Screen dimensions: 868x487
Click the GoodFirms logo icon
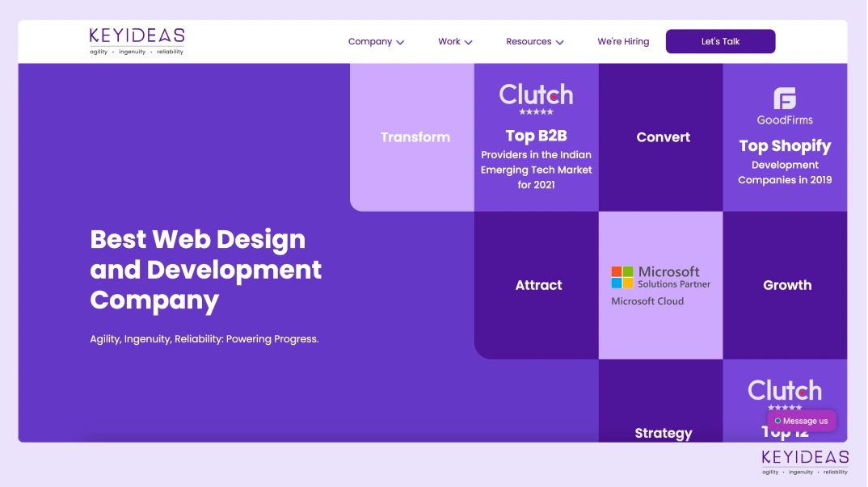(785, 99)
